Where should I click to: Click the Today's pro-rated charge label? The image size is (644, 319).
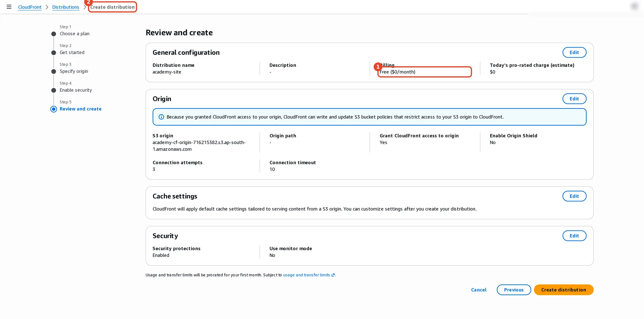pos(532,65)
